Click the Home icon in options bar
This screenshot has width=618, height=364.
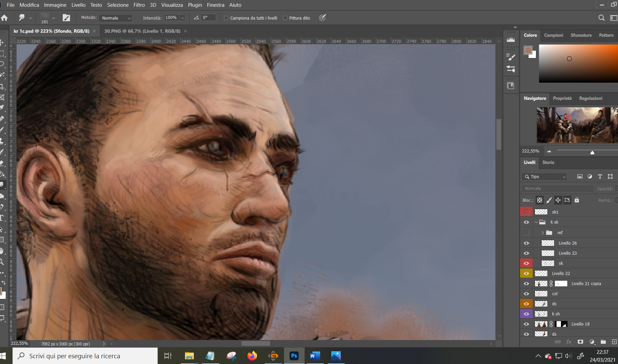click(4, 18)
